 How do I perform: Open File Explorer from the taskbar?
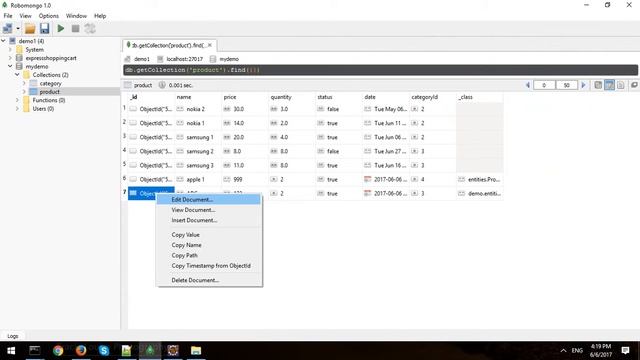tap(196, 351)
